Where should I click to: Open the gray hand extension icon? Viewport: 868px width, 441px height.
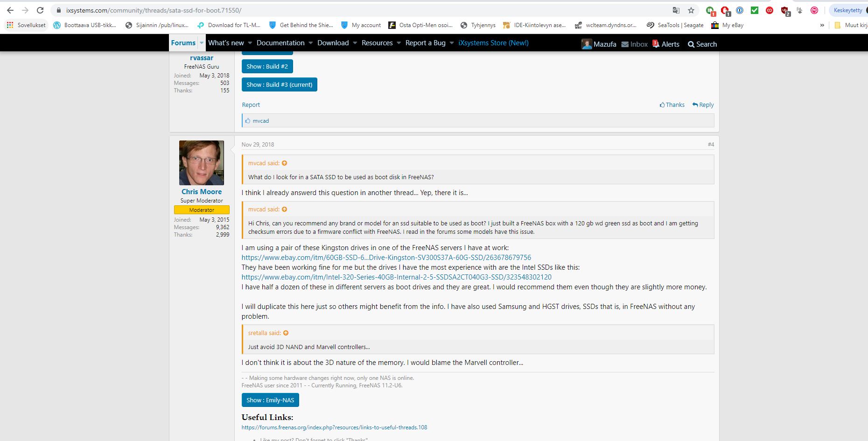[x=799, y=10]
